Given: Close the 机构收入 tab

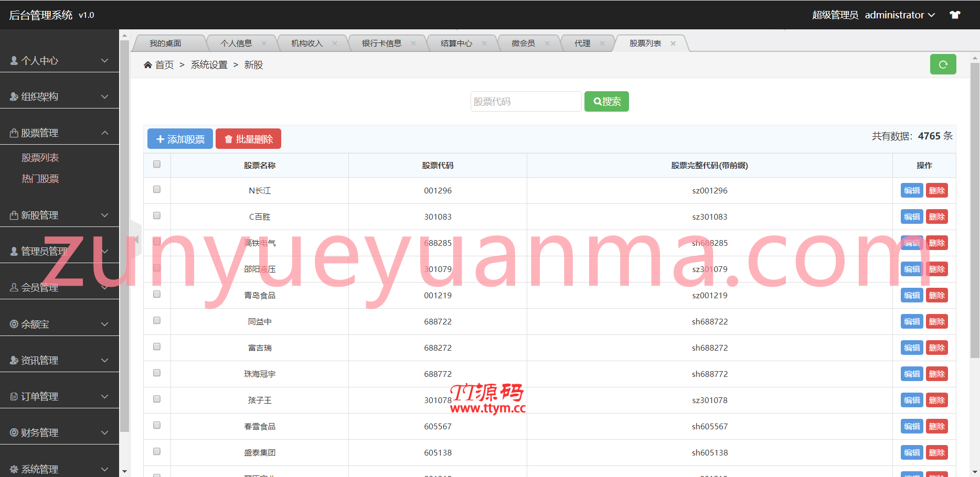Looking at the screenshot, I should coord(335,44).
